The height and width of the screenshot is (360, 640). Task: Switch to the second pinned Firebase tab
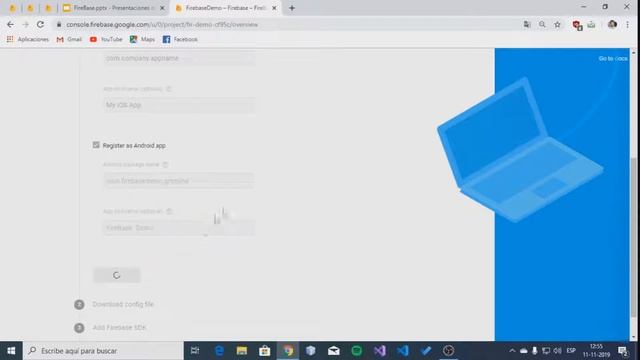pyautogui.click(x=30, y=8)
